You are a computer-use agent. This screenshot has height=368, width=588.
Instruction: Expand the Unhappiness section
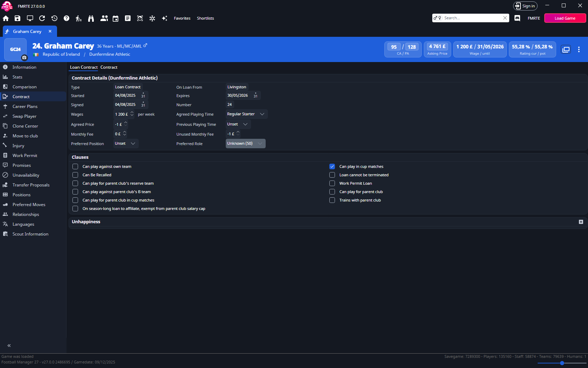(581, 222)
